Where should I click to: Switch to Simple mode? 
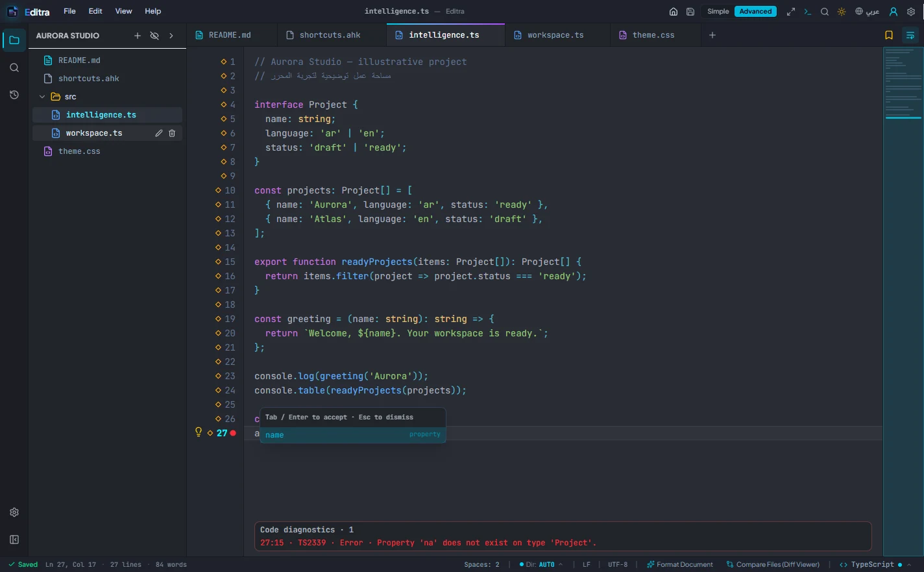click(x=718, y=12)
